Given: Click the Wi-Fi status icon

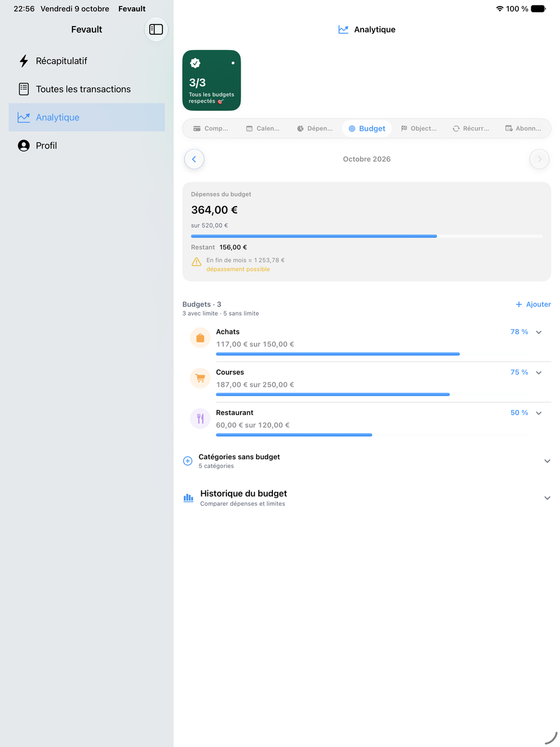Looking at the screenshot, I should 499,9.
